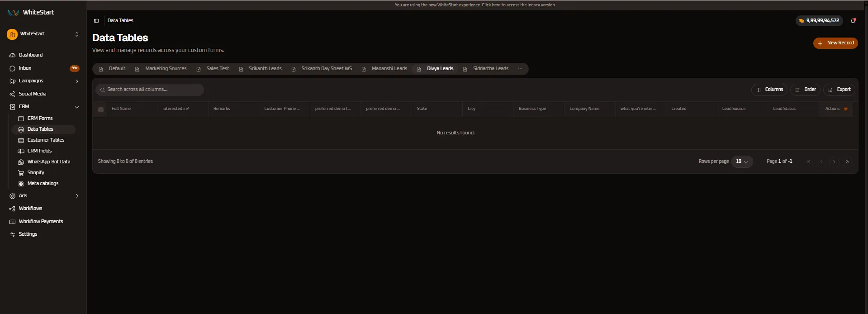Screen dimensions: 868x314
Task: Open Meta catalogs page
Action: 43,184
